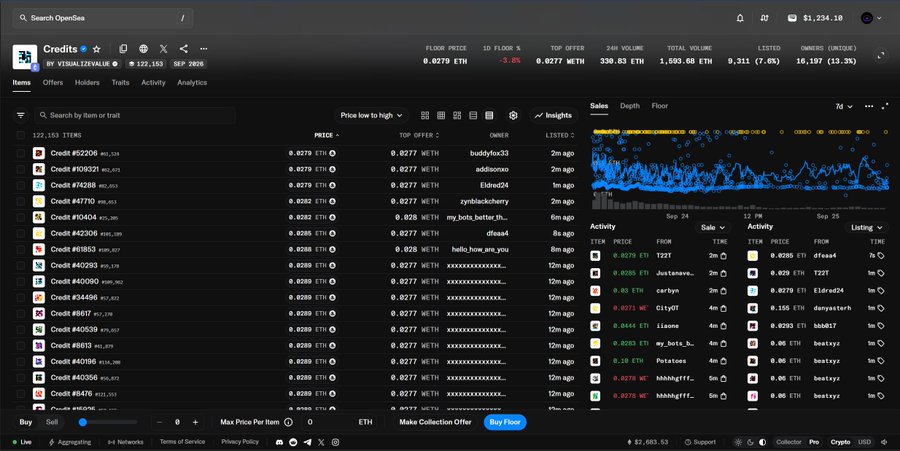The image size is (900, 451).
Task: Tick the select-all items checkbox
Action: coord(21,135)
